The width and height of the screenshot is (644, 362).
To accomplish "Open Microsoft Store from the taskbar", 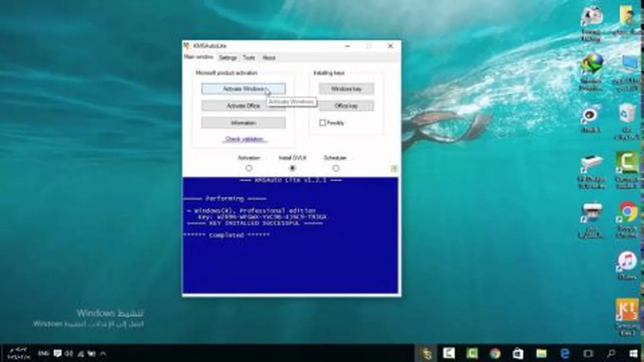I will click(518, 353).
